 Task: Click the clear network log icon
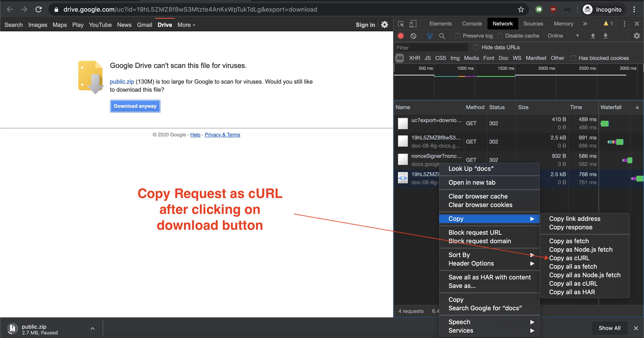point(413,36)
